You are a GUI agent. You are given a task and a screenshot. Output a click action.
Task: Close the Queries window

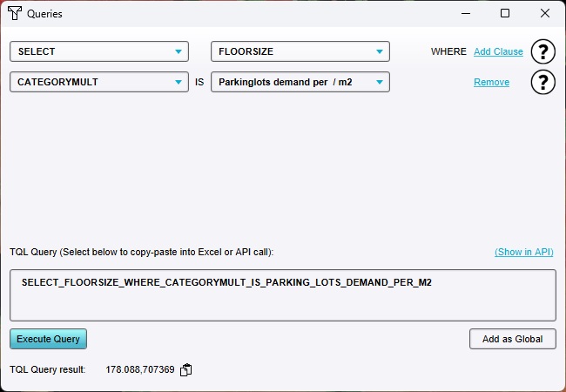(544, 14)
